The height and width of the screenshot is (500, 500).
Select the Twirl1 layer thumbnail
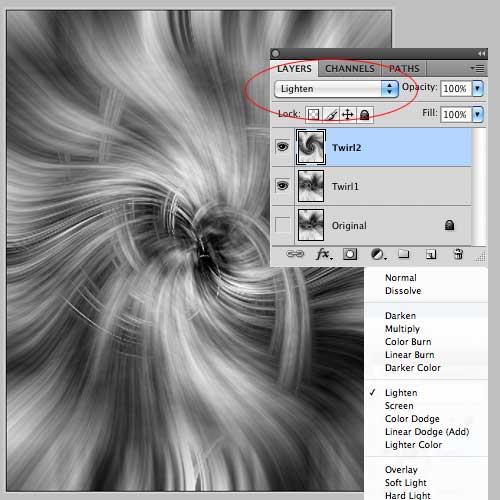click(x=311, y=186)
